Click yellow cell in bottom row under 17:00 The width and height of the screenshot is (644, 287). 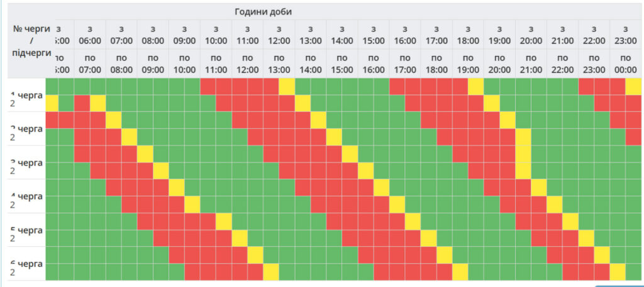(x=460, y=272)
